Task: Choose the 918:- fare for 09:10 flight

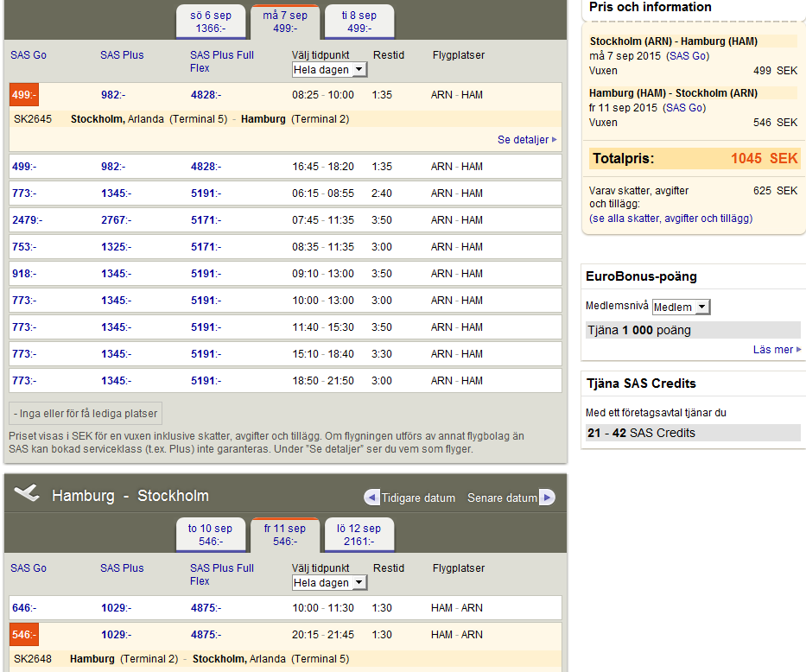Action: tap(24, 273)
